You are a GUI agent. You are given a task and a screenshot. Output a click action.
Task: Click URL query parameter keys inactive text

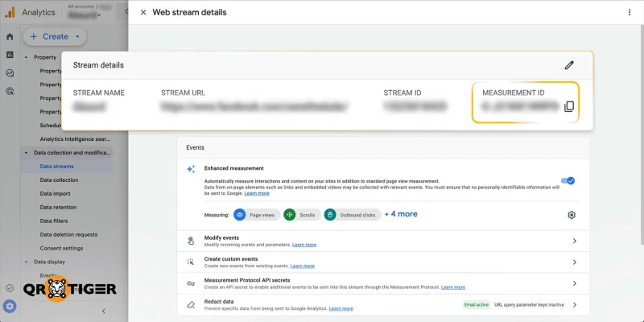click(529, 305)
